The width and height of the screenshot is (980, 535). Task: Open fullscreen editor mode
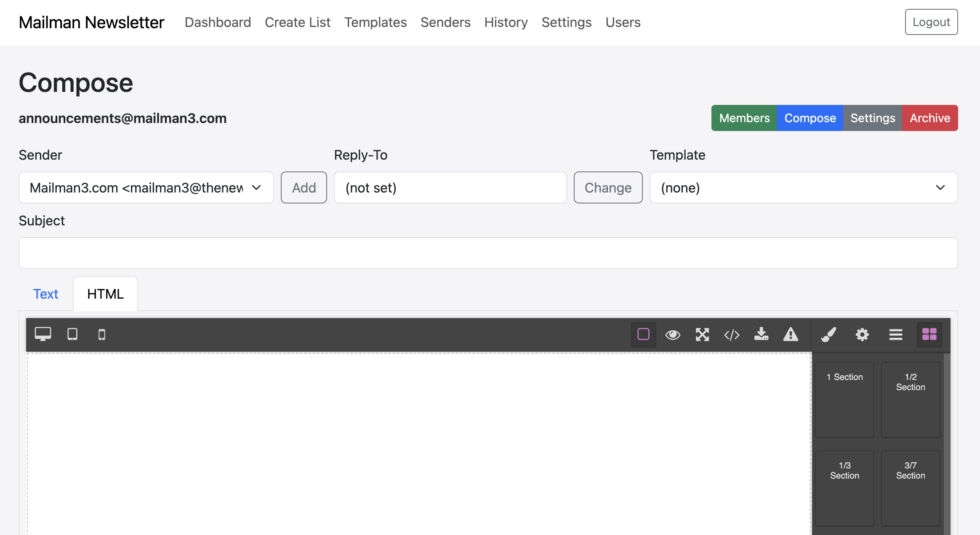702,335
